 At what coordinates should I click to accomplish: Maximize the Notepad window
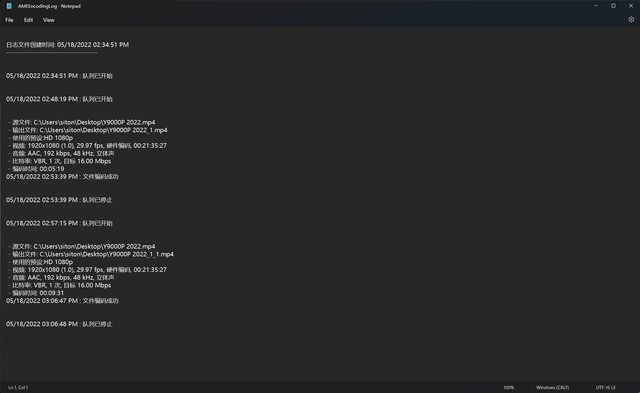[613, 6]
